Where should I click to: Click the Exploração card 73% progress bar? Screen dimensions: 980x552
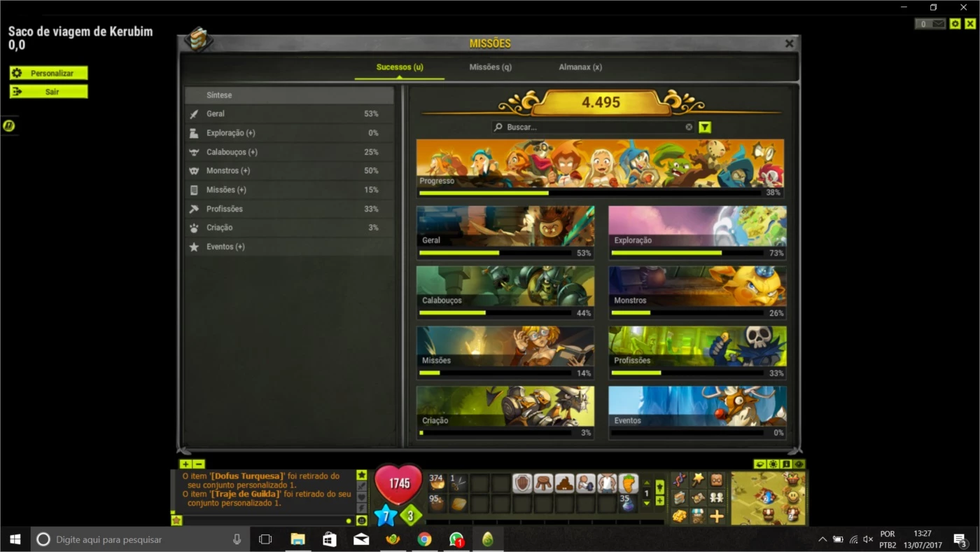[x=687, y=253]
